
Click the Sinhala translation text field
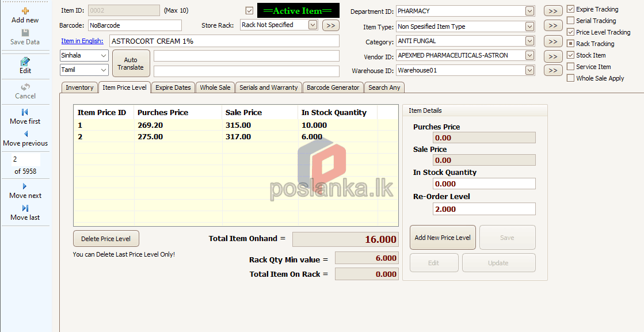tap(246, 56)
